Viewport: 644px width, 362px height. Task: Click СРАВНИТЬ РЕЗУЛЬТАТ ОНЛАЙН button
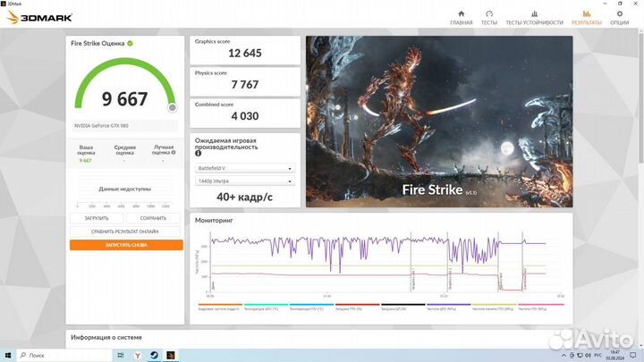[x=126, y=232]
